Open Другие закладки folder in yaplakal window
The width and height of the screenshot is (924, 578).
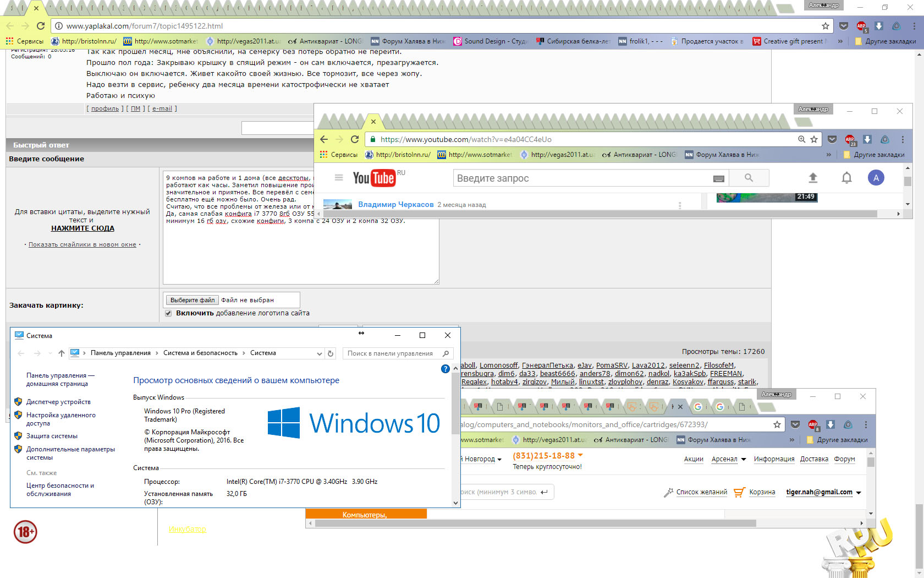[x=886, y=41]
